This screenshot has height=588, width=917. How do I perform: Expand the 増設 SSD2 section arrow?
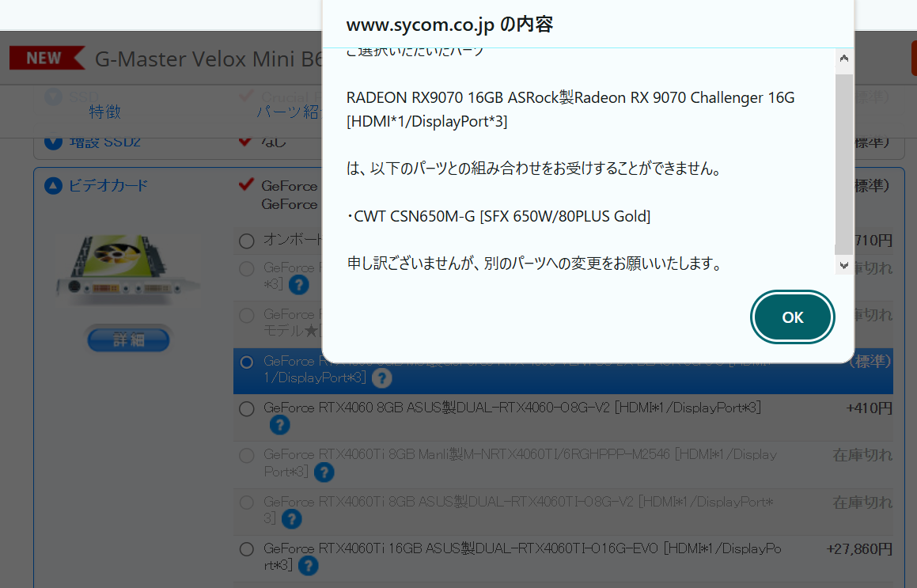point(53,142)
